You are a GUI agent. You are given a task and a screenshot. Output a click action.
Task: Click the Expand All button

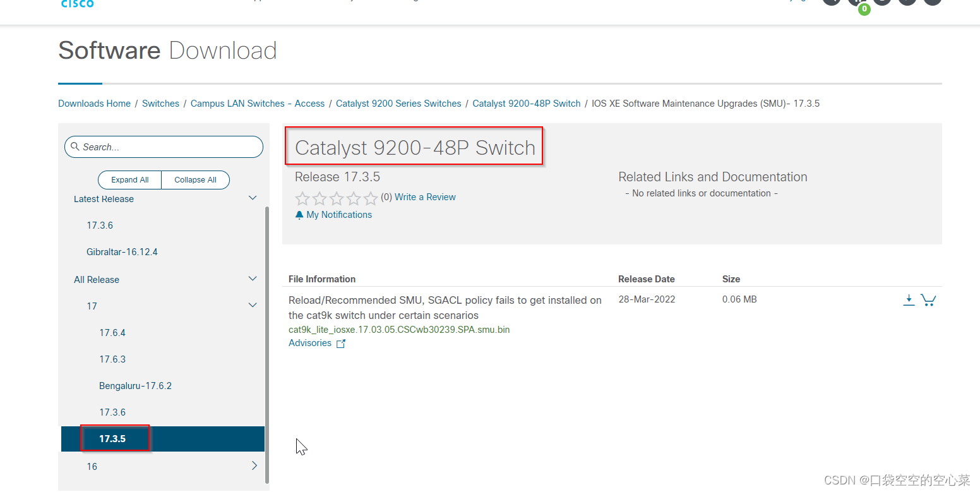pyautogui.click(x=130, y=180)
